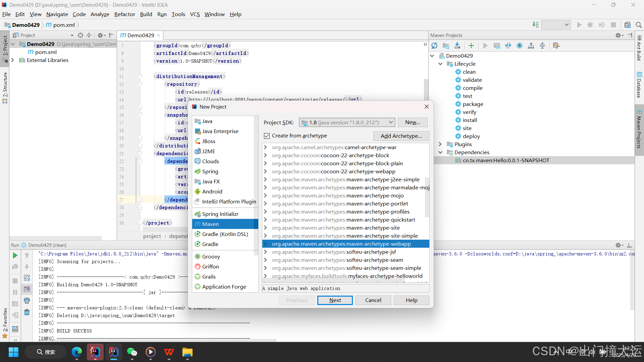
Task: Click the Maven reimport all projects icon
Action: coord(434,46)
